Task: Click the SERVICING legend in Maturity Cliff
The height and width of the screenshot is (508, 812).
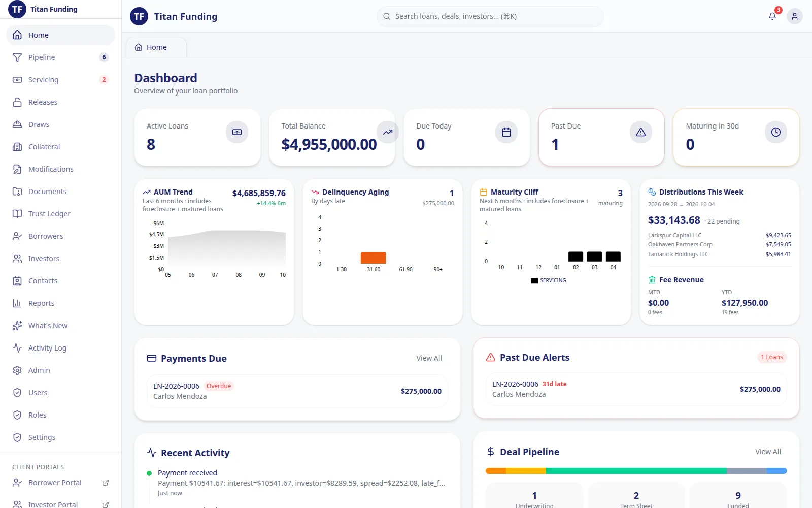Action: coord(549,280)
